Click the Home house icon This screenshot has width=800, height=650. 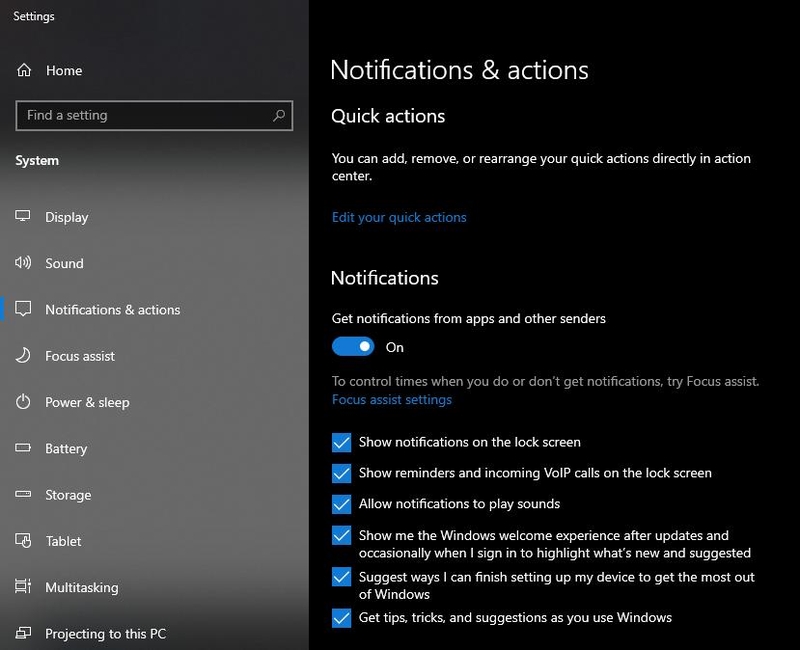(x=24, y=70)
